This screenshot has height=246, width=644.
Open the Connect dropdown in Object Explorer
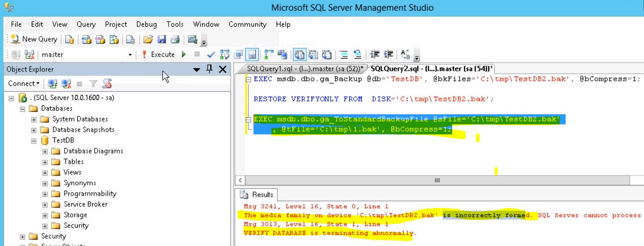coord(24,83)
